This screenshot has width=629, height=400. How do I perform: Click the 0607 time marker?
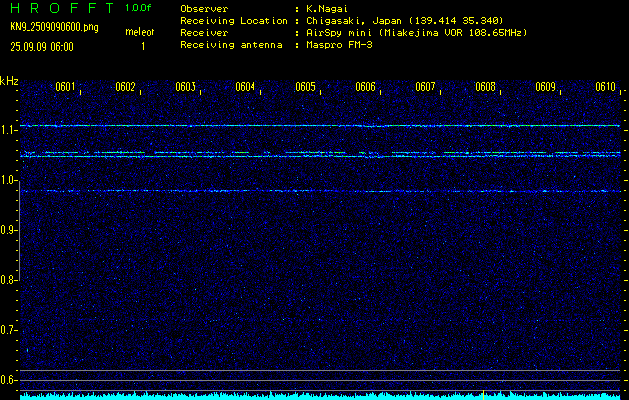click(425, 87)
